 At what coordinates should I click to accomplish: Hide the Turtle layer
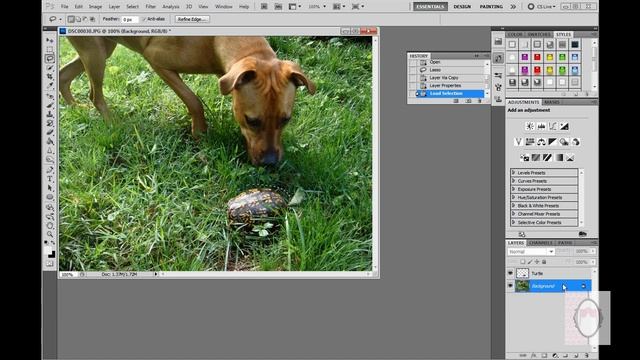(x=510, y=273)
